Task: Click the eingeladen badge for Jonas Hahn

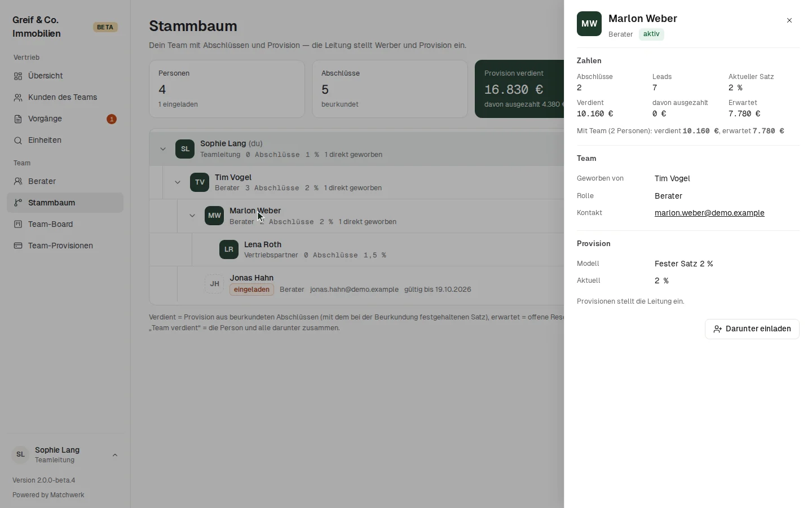Action: point(251,290)
